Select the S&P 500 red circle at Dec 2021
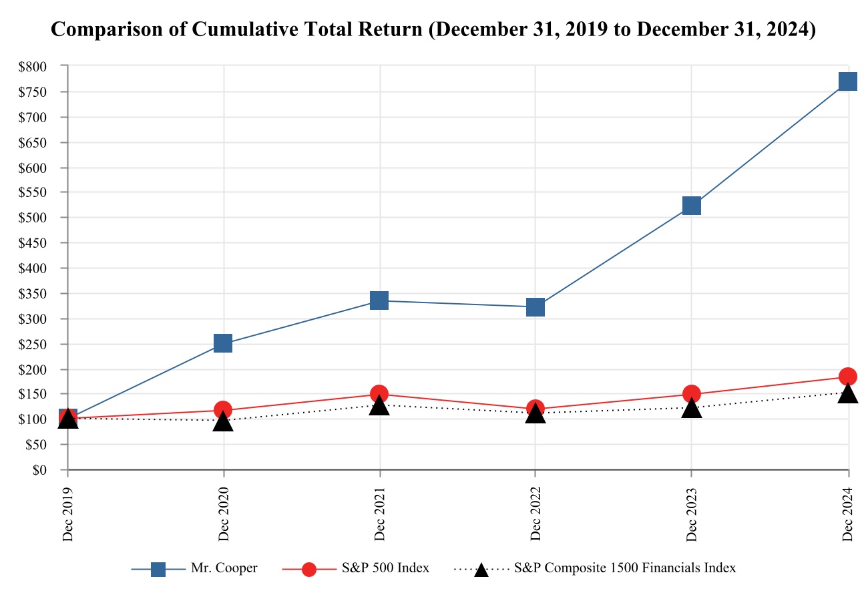Viewport: 868px width, 601px height. [379, 394]
